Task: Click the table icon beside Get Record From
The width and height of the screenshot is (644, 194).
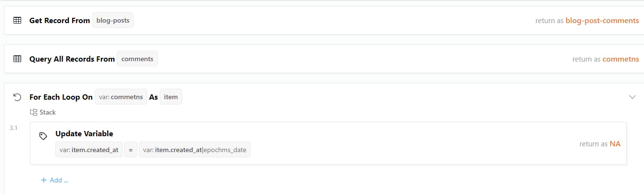Action: click(x=17, y=21)
